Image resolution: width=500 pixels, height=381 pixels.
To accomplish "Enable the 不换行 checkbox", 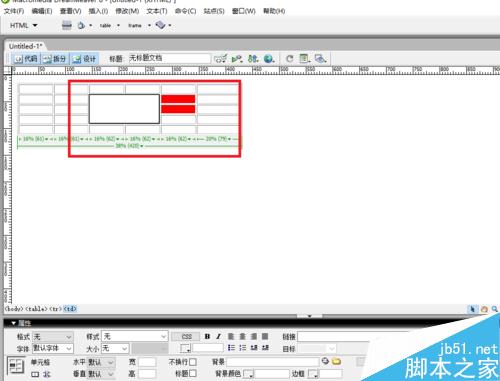I will click(x=193, y=362).
